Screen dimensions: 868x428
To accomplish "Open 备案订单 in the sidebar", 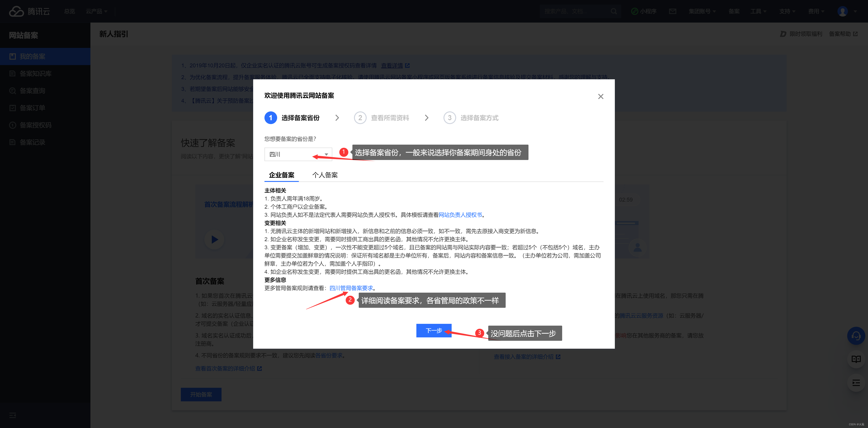I will (x=45, y=108).
